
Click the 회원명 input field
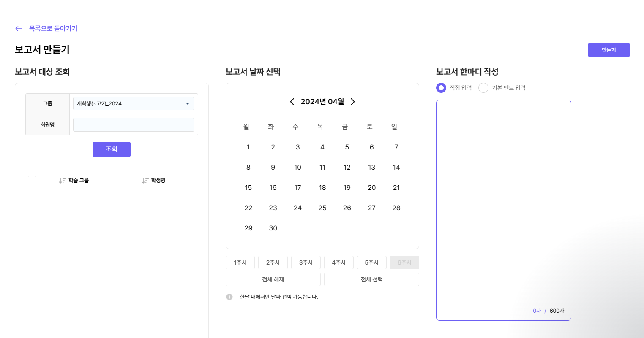[134, 125]
